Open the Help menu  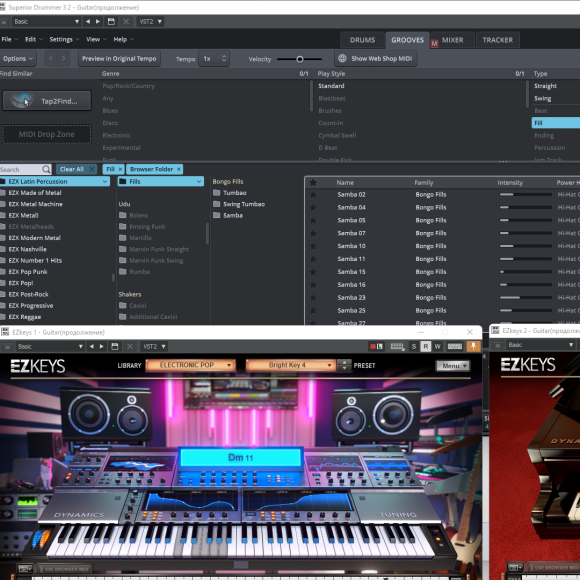pos(123,39)
